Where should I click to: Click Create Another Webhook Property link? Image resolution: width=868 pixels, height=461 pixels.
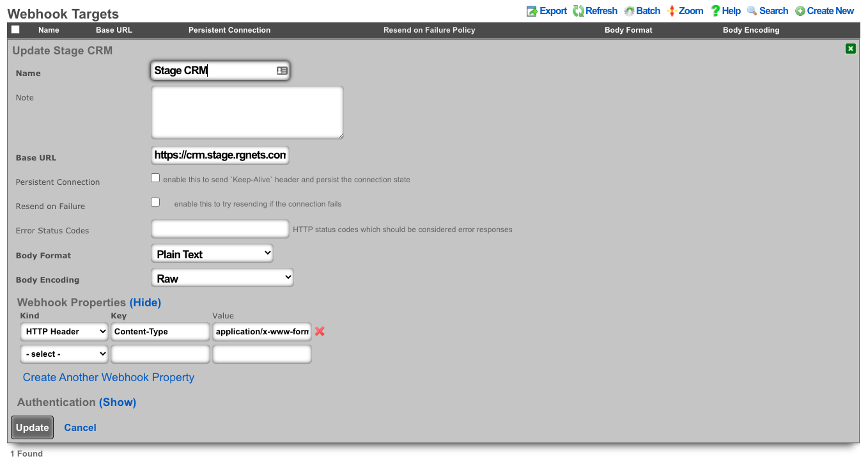coord(109,377)
